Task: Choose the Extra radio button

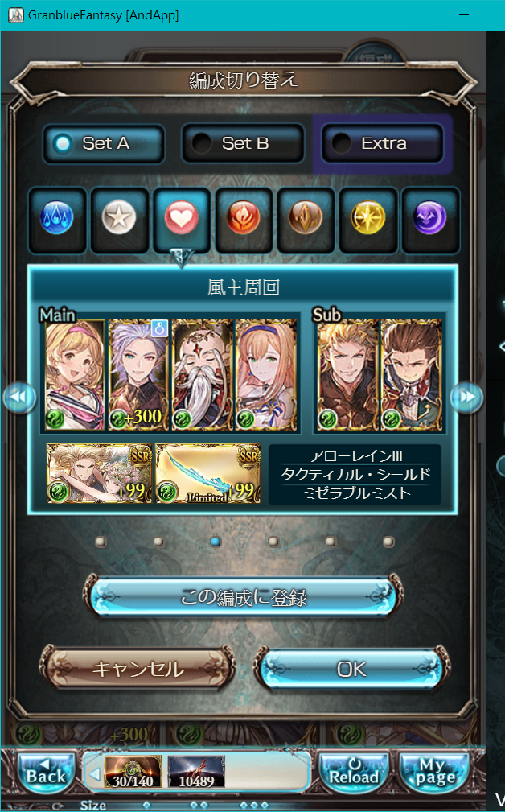Action: pos(383,143)
